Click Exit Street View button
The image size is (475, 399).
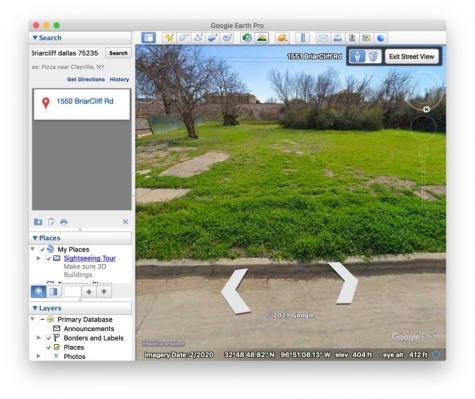coord(411,56)
